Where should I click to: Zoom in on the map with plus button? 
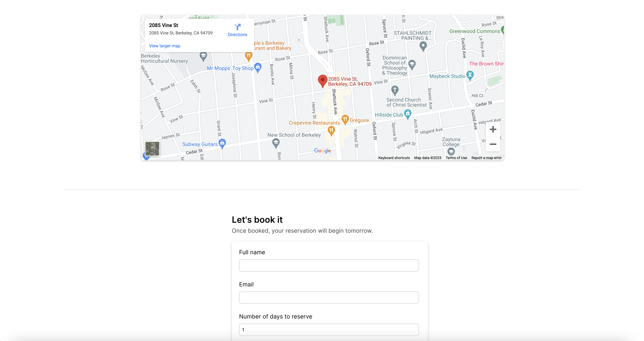pyautogui.click(x=493, y=130)
